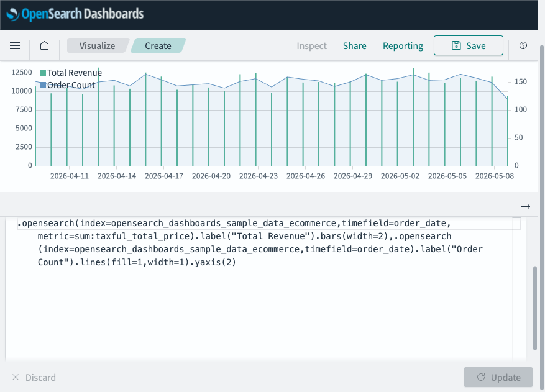Click the editor panel vertical scrollbar
Viewport: 545px width, 392px height.
(535, 308)
